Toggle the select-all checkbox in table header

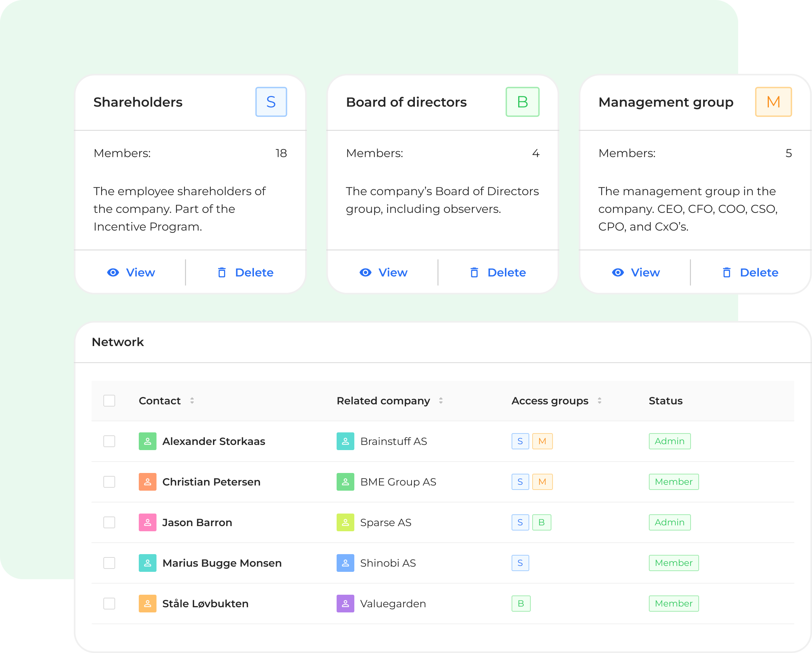[109, 400]
